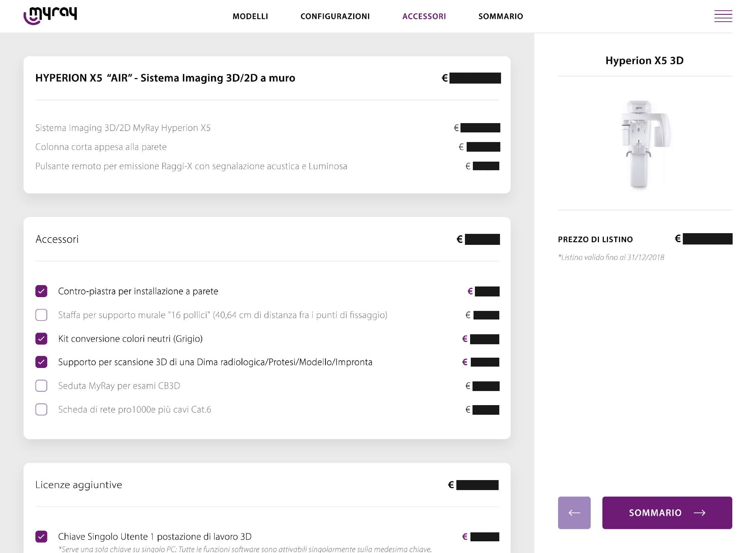Click the Accessori section heading
Screen dimensions: 756x553
pyautogui.click(x=57, y=239)
